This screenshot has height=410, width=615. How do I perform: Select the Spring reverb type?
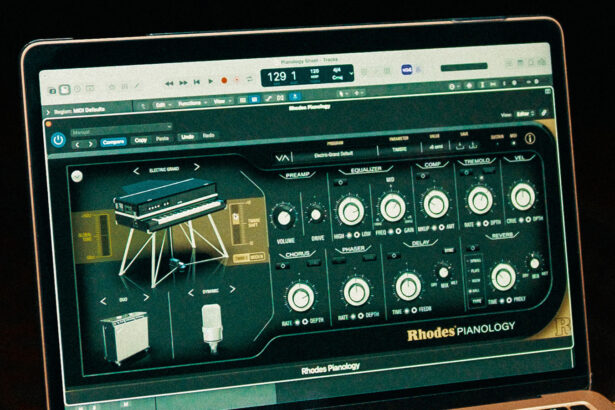coord(473,261)
